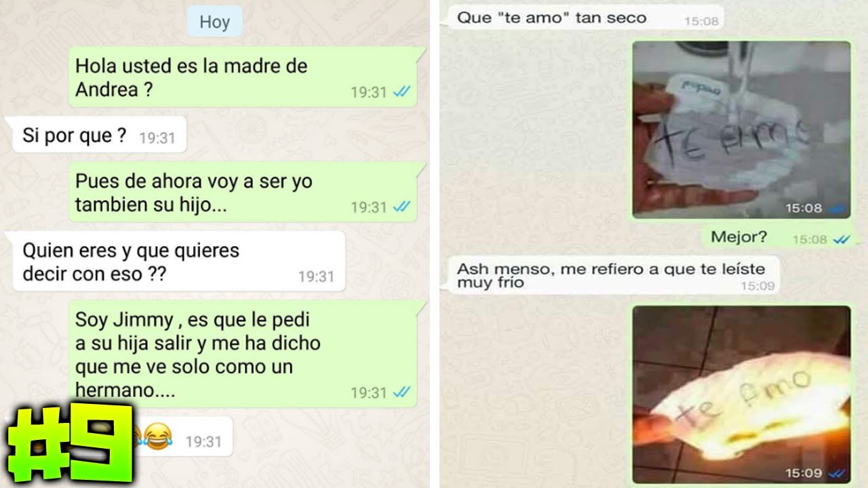Tap the read ticks on "tambien su hijo..." message
Viewport: 868px width, 488px height.
tap(401, 207)
